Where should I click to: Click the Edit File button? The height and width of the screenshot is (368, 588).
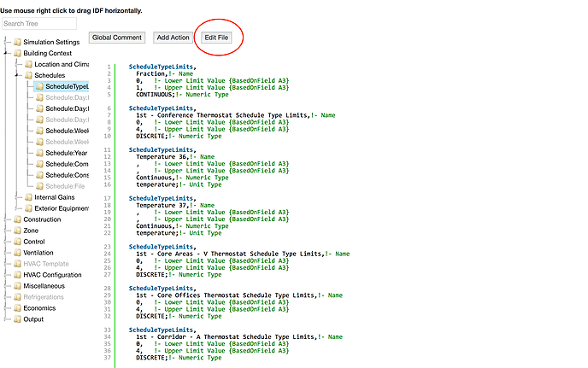216,38
